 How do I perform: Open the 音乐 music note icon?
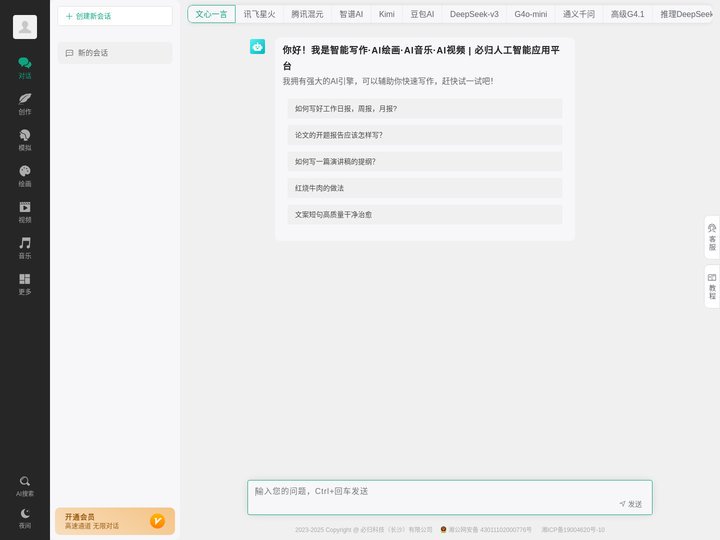[x=25, y=248]
